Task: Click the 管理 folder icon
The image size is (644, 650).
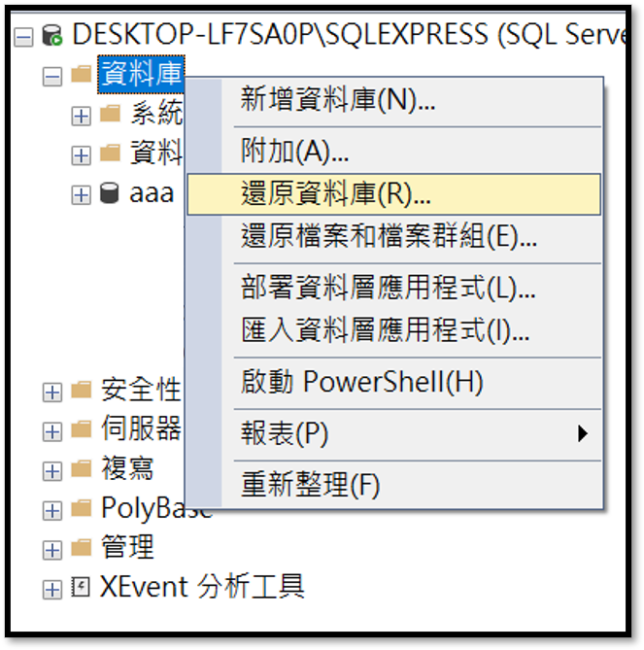Action: [82, 548]
